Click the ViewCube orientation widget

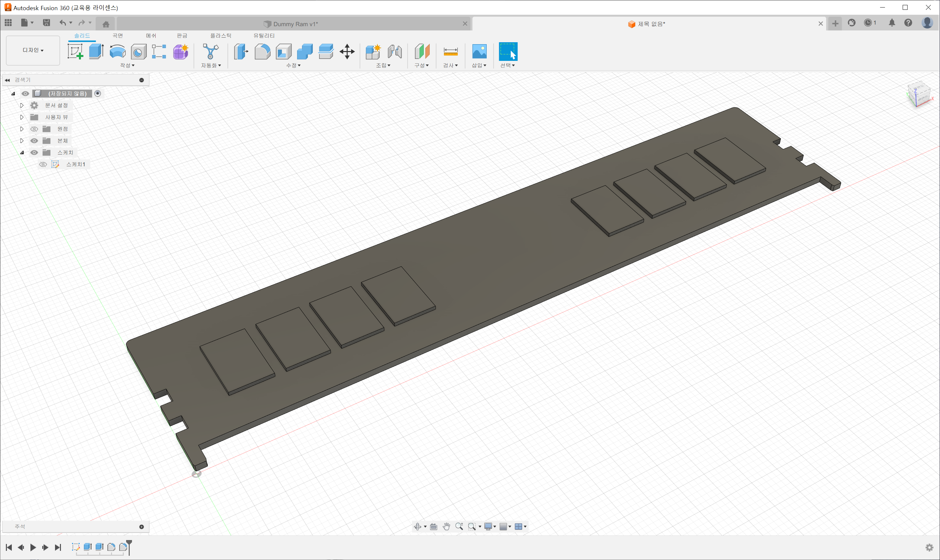[x=919, y=94]
